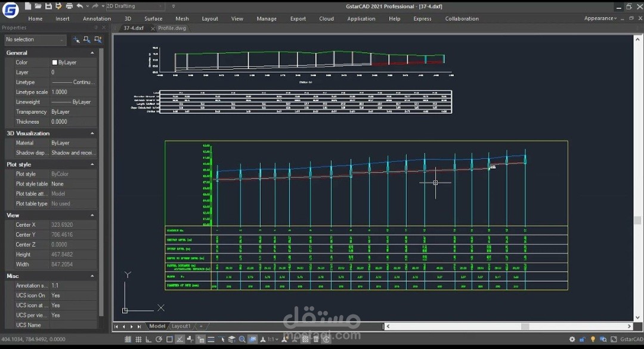Collapse the General properties section

(92, 53)
